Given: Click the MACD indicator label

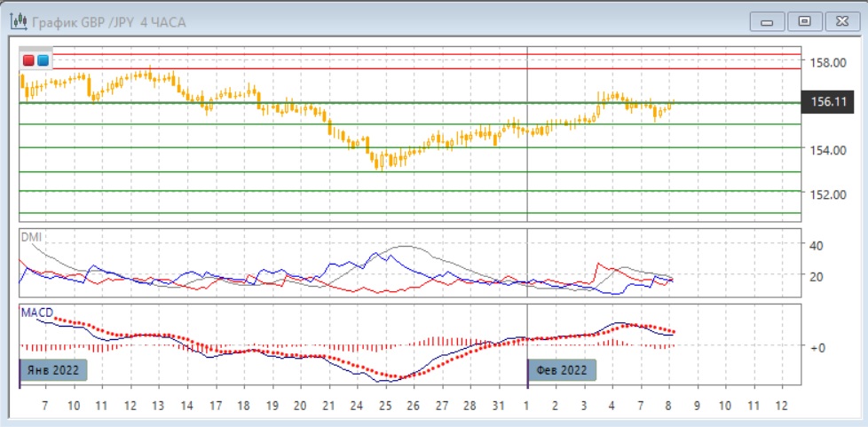Looking at the screenshot, I should point(36,312).
